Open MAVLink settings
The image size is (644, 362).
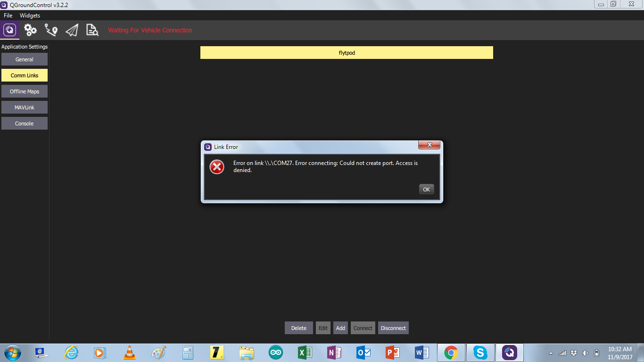[25, 107]
